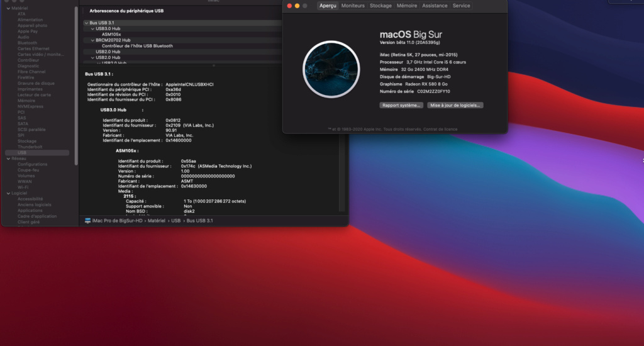644x346 pixels.
Task: Click the macOS Big Sur circular logo
Action: (x=331, y=69)
